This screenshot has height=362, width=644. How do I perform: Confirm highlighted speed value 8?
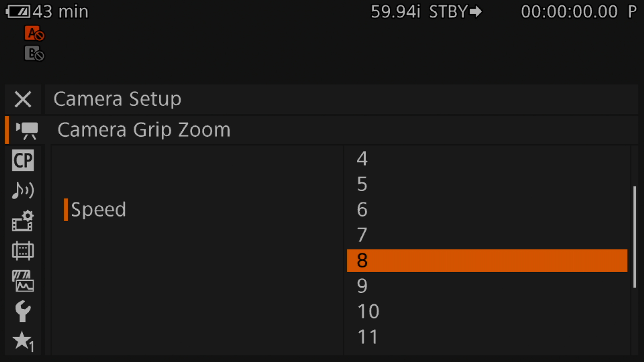pos(487,261)
